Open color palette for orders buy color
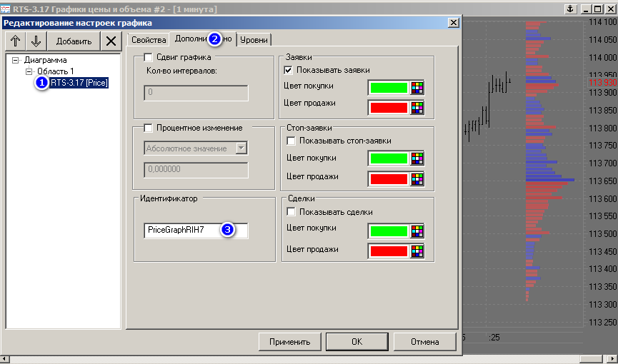618x364 pixels. pyautogui.click(x=418, y=88)
